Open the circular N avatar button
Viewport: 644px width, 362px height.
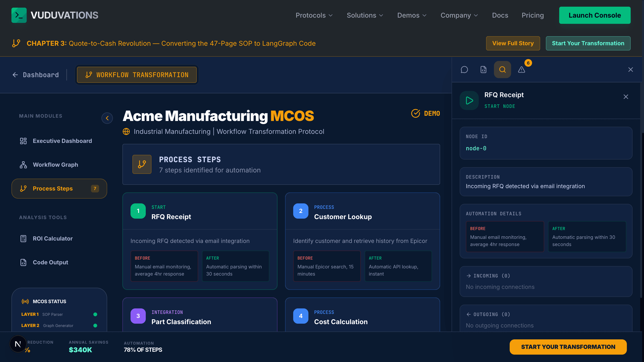[18, 344]
